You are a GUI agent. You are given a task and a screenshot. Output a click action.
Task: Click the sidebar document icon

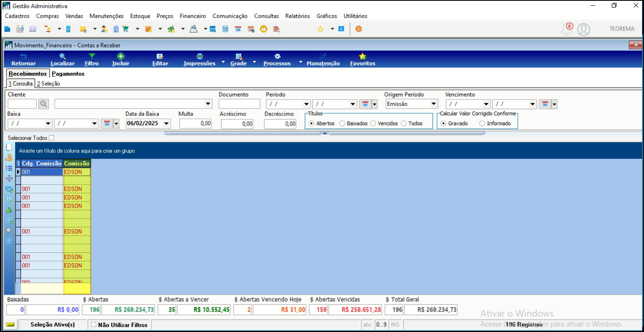point(9,148)
